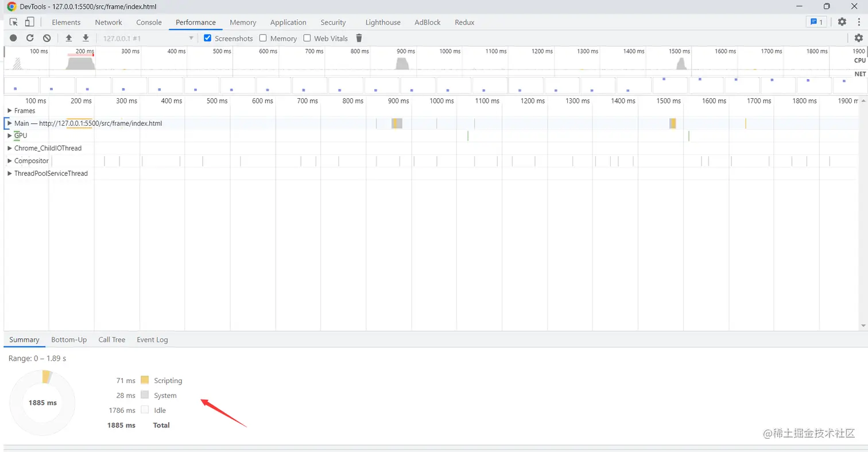Screen dimensions: 868x452
Task: Switch to the Bottom-Up tab
Action: [x=69, y=339]
